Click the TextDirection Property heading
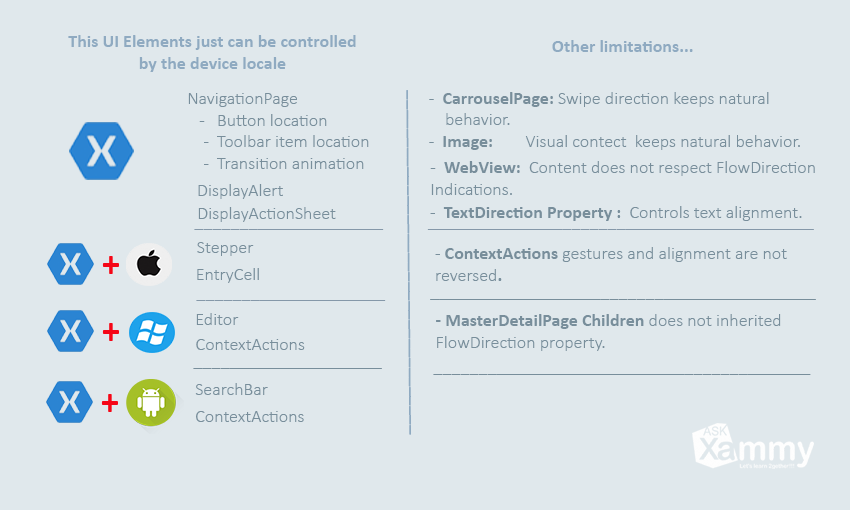 click(x=532, y=213)
